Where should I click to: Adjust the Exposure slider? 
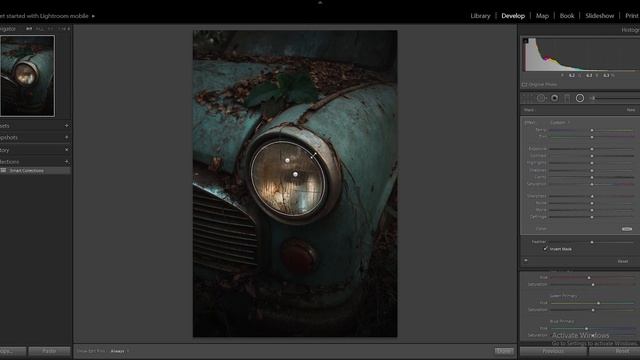click(592, 149)
